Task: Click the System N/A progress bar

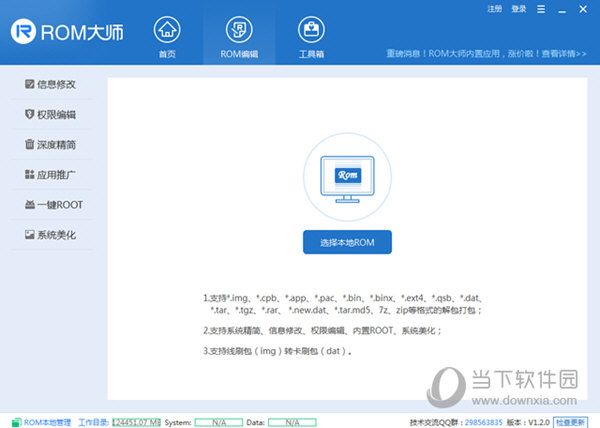Action: point(218,422)
